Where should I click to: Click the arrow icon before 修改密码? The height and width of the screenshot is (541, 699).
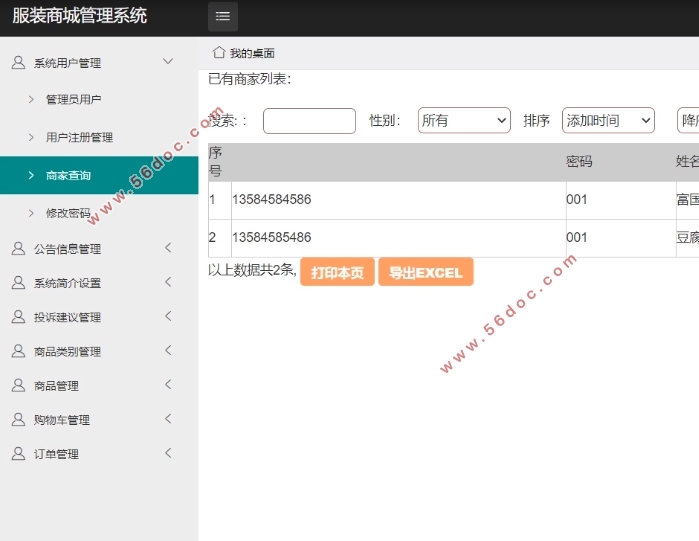[x=31, y=213]
